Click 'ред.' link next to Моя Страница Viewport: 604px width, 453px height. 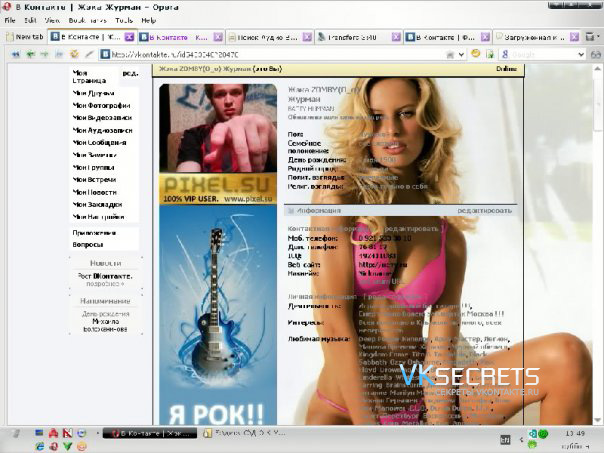click(x=130, y=73)
